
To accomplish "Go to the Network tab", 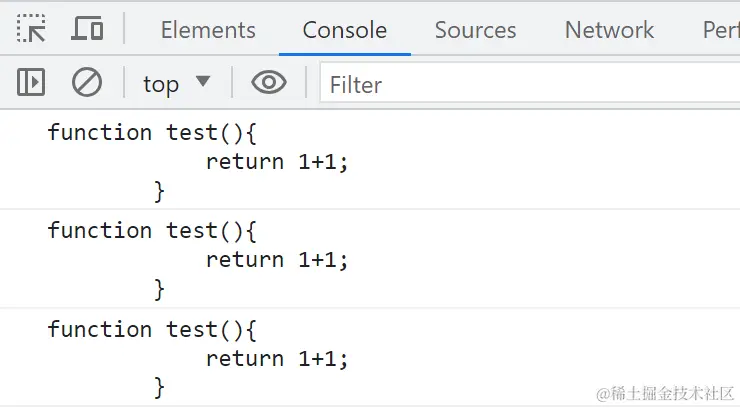I will tap(609, 30).
